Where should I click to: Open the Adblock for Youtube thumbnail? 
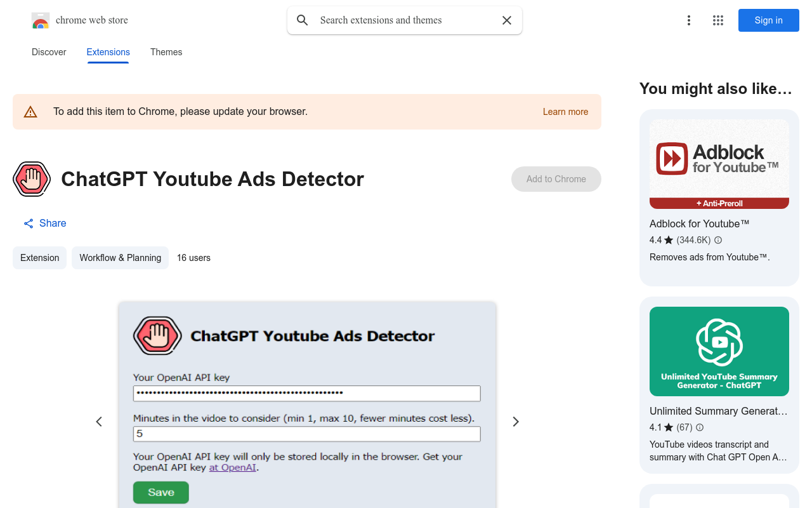719,164
